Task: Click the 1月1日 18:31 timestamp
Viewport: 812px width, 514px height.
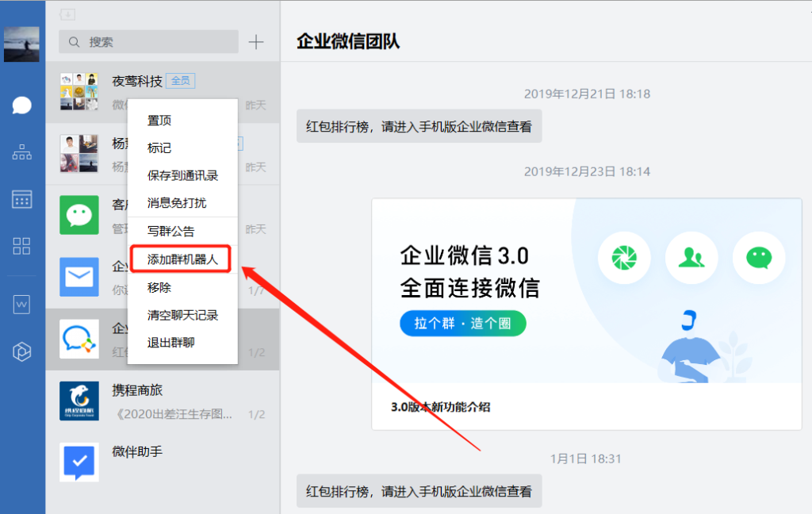Action: (585, 458)
